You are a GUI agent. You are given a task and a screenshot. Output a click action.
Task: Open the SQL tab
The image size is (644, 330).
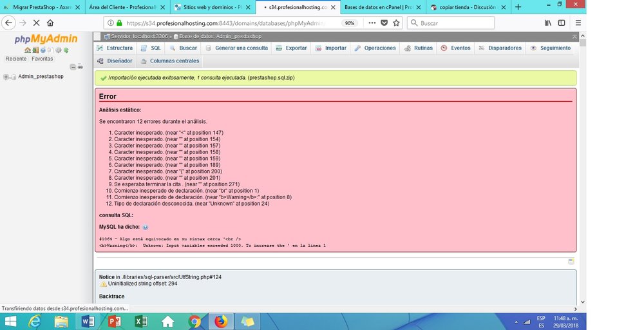coord(151,48)
